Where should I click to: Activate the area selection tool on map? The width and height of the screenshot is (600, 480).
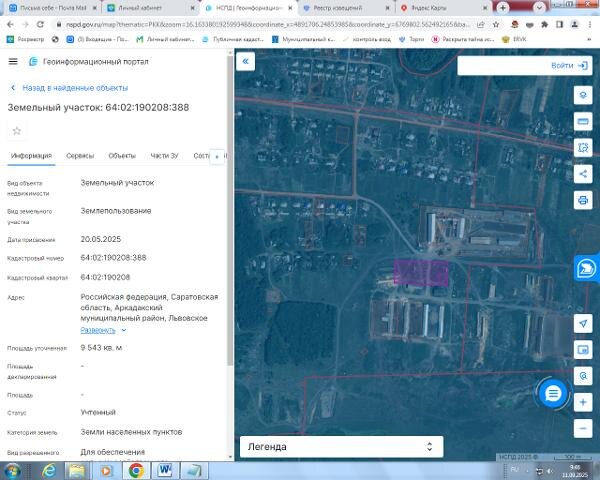pos(583,148)
